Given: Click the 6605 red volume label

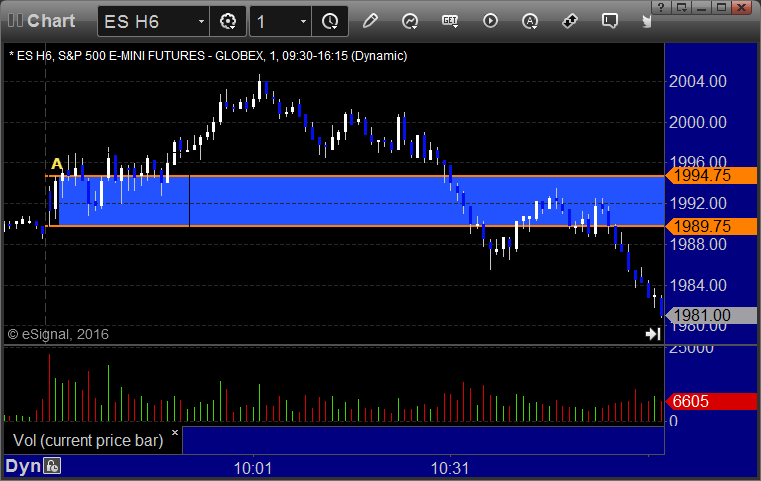Looking at the screenshot, I should [x=711, y=401].
